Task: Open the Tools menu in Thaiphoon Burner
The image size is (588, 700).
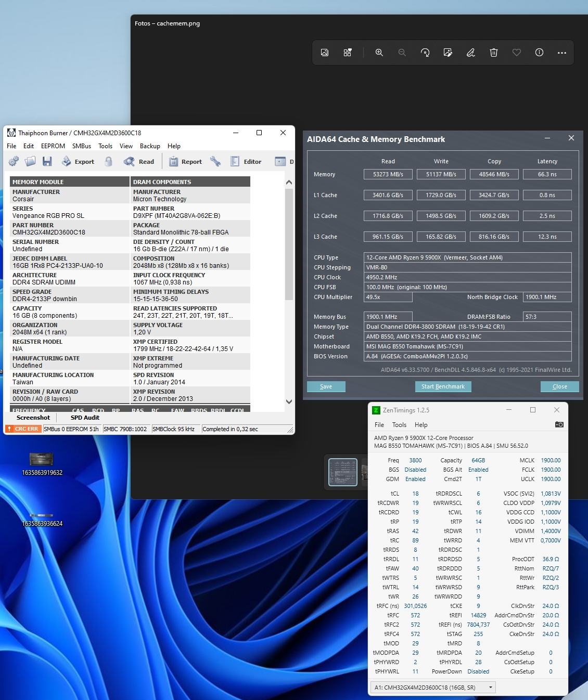Action: click(105, 146)
